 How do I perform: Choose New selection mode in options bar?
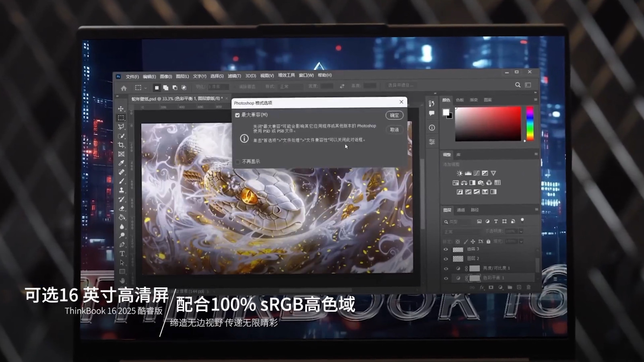(x=157, y=88)
